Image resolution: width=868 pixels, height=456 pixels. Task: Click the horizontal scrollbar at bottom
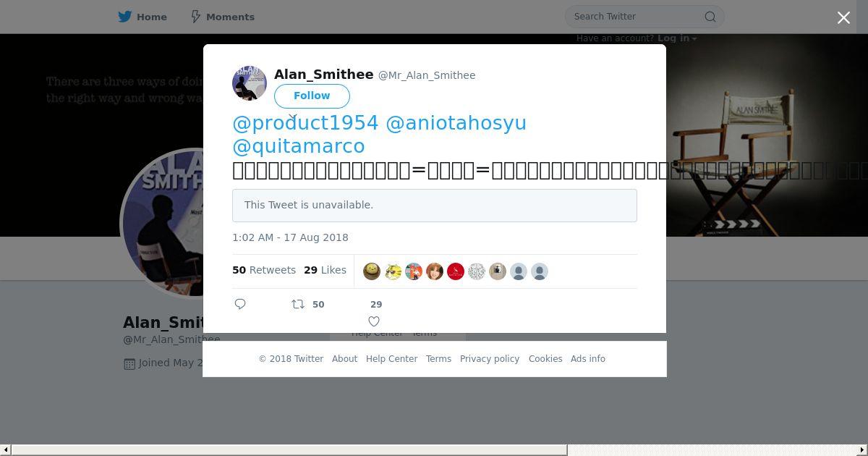click(434, 450)
